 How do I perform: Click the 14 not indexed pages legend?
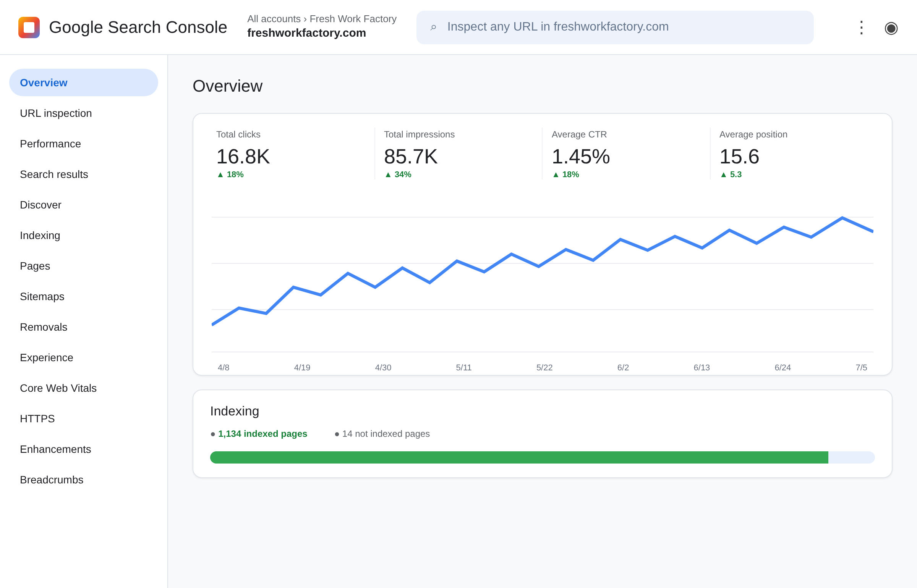pos(382,434)
